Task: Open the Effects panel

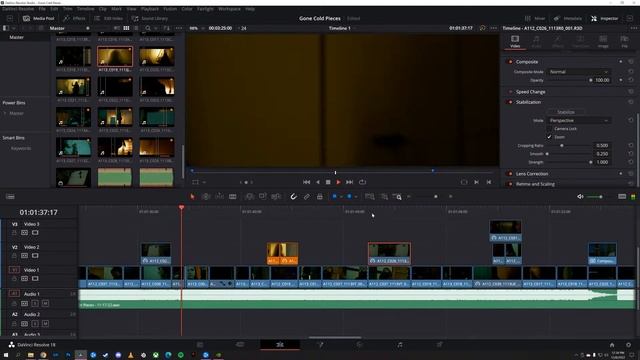Action: pos(74,18)
